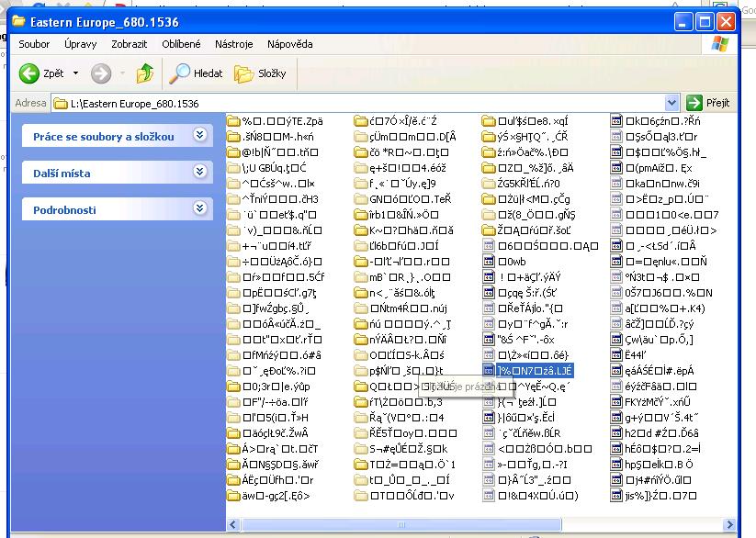This screenshot has height=538, width=756.
Task: Open the Nápověda menu
Action: click(x=289, y=44)
